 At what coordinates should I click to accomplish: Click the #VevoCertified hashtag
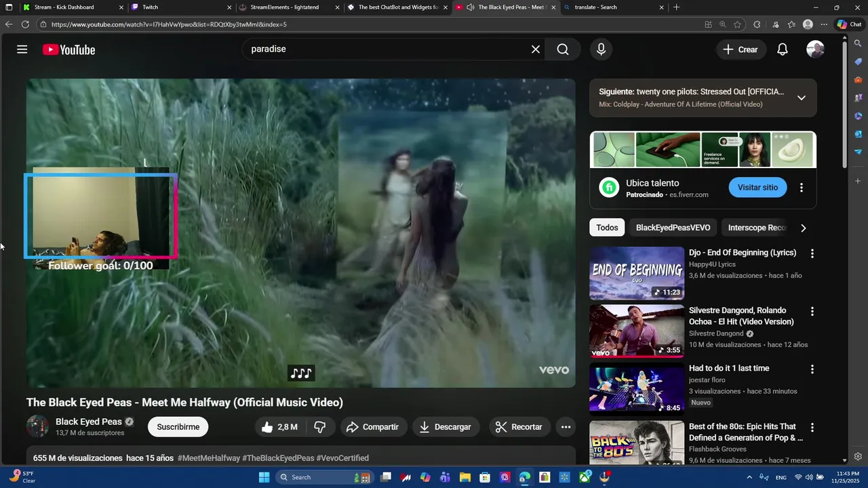click(342, 458)
